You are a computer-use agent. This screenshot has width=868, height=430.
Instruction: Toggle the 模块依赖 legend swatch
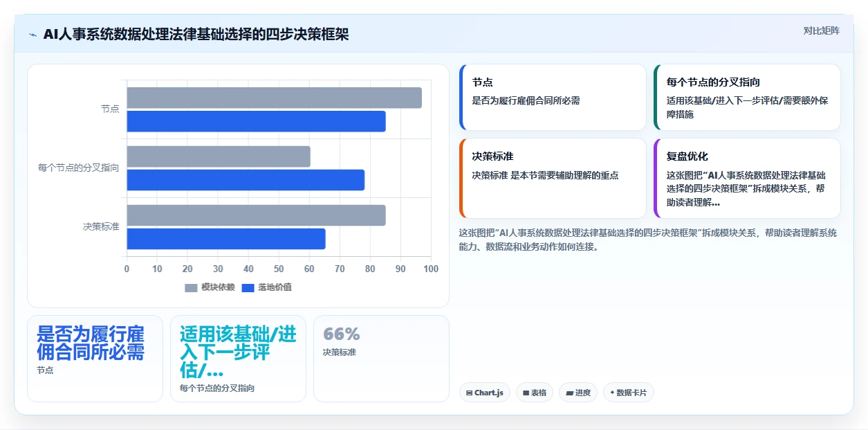click(x=191, y=287)
